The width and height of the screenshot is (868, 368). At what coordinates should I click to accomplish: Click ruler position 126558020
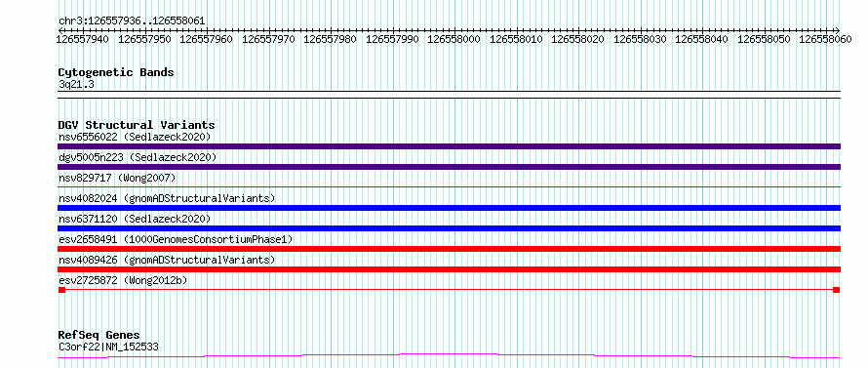click(x=578, y=39)
